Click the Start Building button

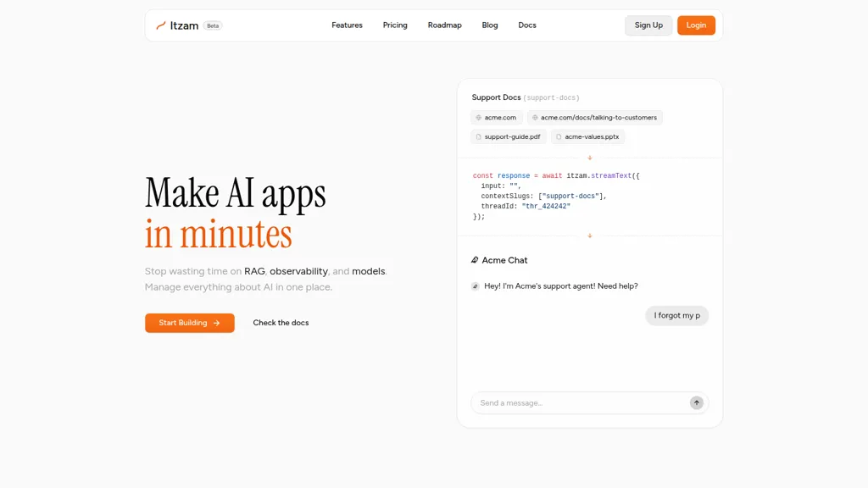tap(190, 323)
